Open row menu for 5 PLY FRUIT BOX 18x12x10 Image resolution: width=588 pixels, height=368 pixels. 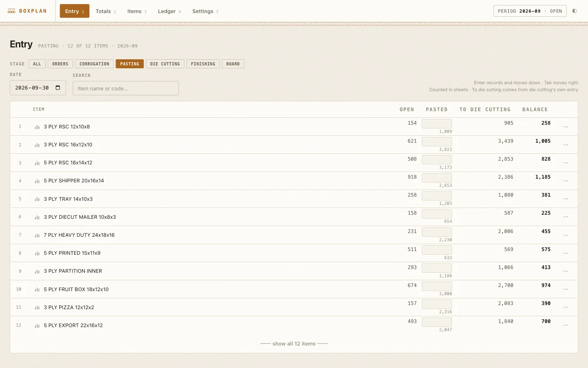point(566,289)
